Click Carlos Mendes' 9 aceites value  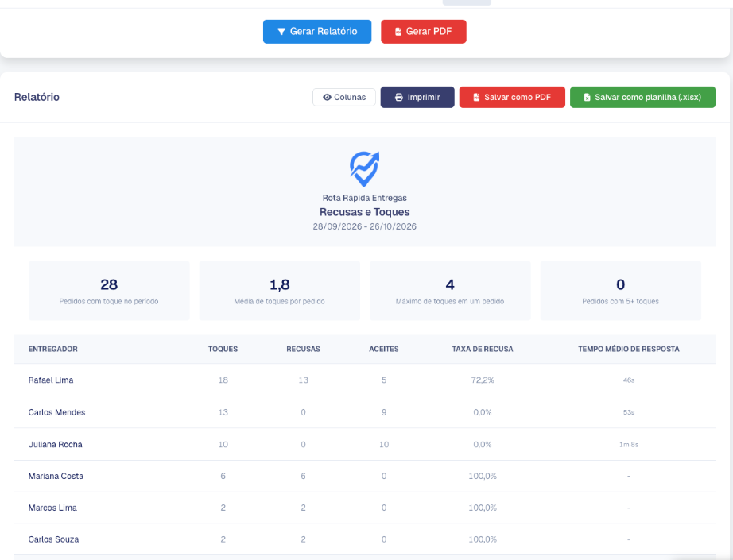tap(384, 412)
